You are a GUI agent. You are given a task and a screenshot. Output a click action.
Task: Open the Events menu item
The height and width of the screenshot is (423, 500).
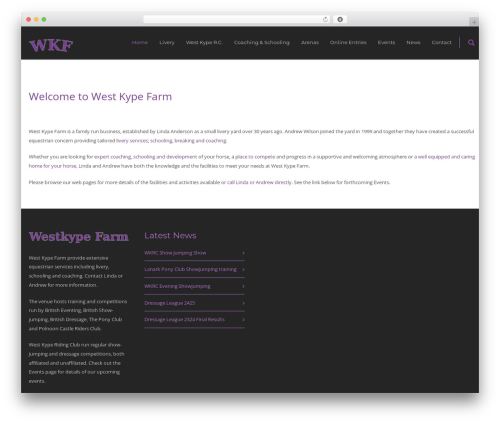pyautogui.click(x=386, y=42)
